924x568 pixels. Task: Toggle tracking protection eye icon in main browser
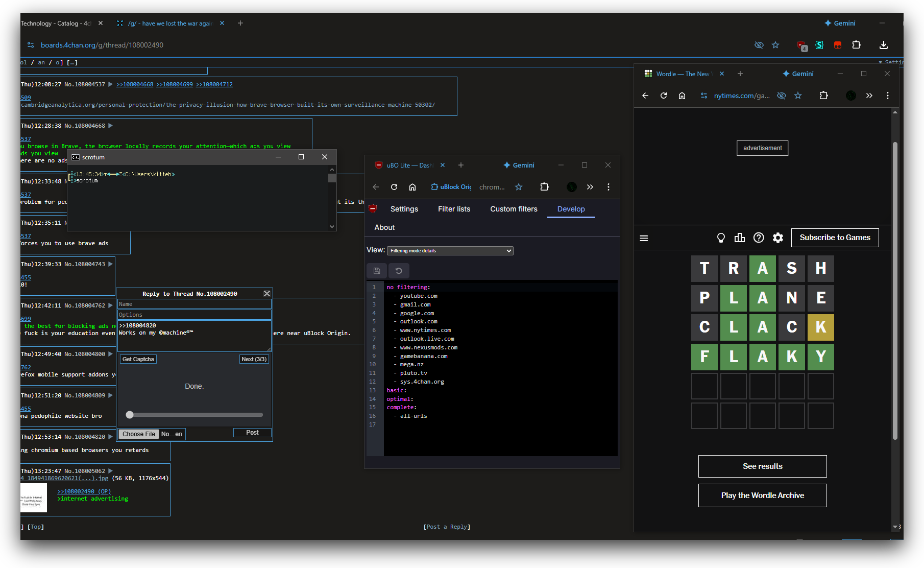759,45
